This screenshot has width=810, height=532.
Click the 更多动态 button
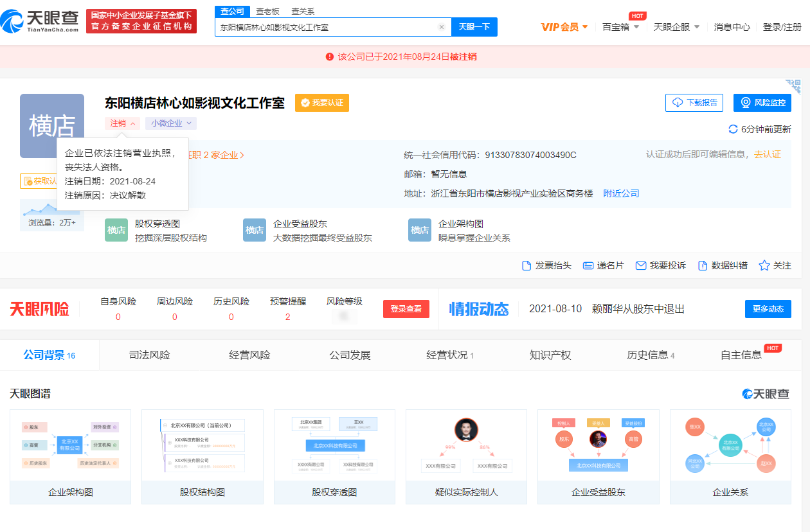coord(768,309)
